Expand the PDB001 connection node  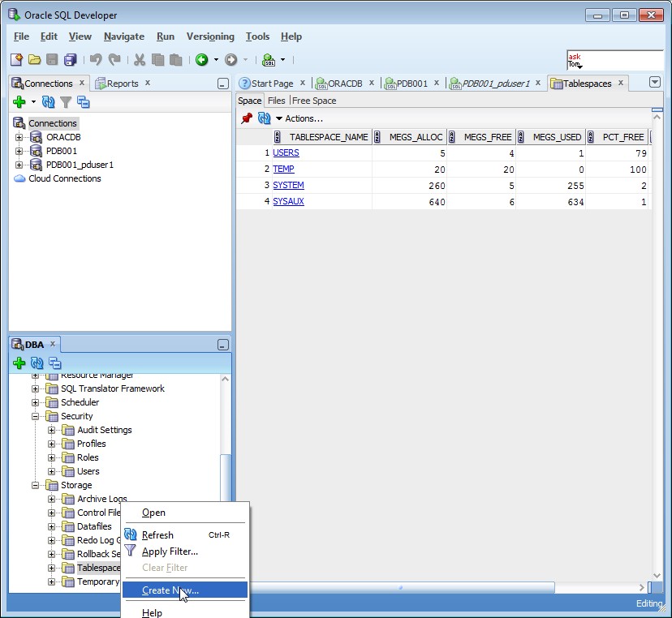[x=19, y=151]
